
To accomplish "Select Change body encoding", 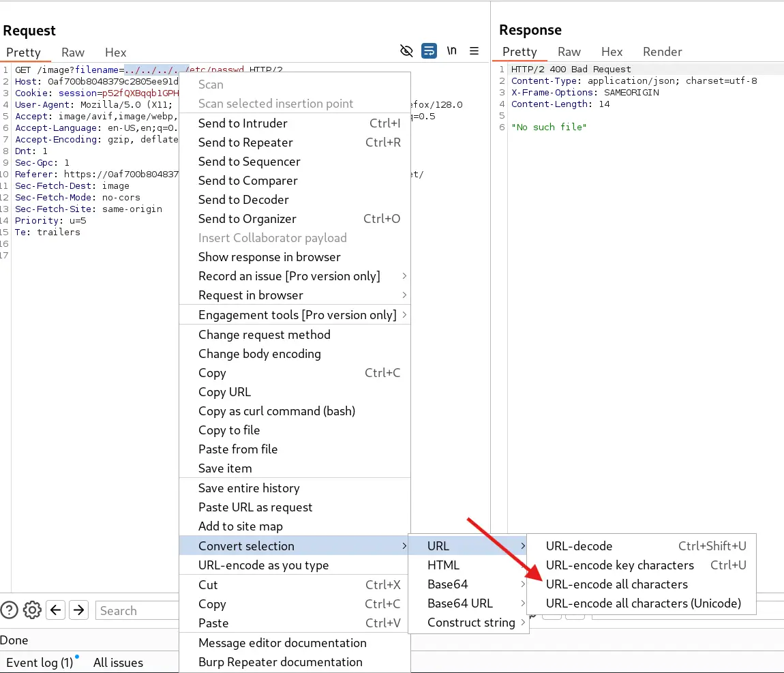I will [x=295, y=353].
